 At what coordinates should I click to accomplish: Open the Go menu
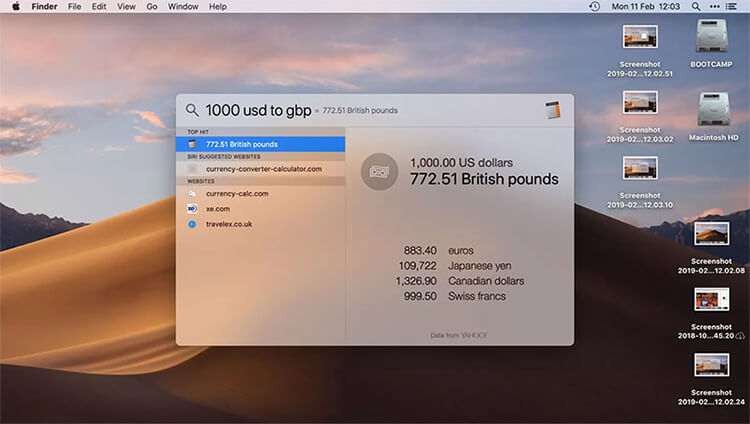(152, 6)
